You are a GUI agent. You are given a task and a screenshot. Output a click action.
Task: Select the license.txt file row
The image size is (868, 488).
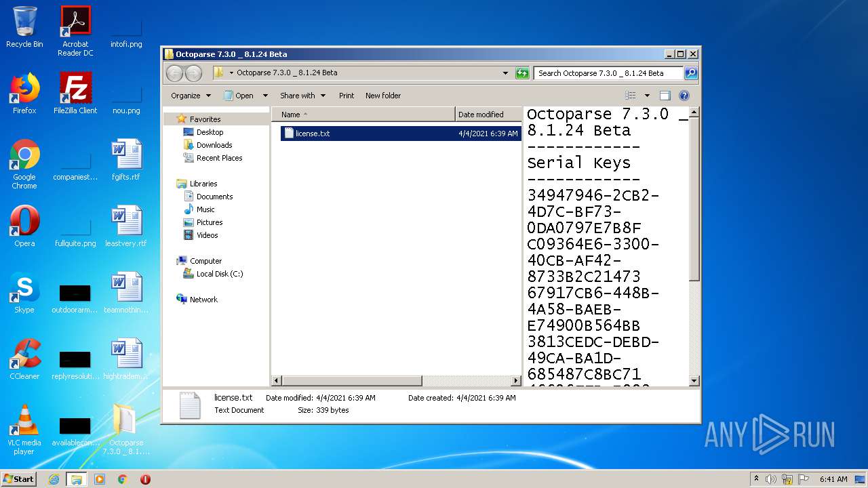(401, 134)
